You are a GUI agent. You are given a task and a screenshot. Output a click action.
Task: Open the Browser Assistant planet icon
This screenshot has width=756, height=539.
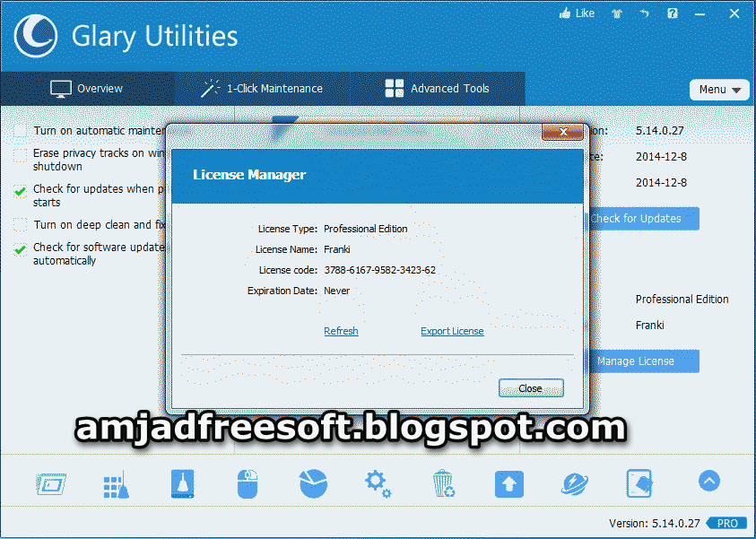pos(574,484)
